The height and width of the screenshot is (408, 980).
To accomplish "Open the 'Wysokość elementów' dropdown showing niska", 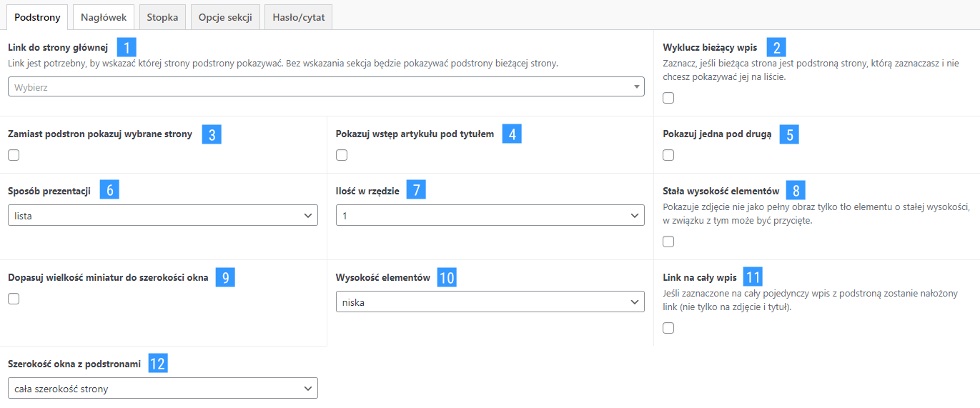I will click(x=490, y=302).
